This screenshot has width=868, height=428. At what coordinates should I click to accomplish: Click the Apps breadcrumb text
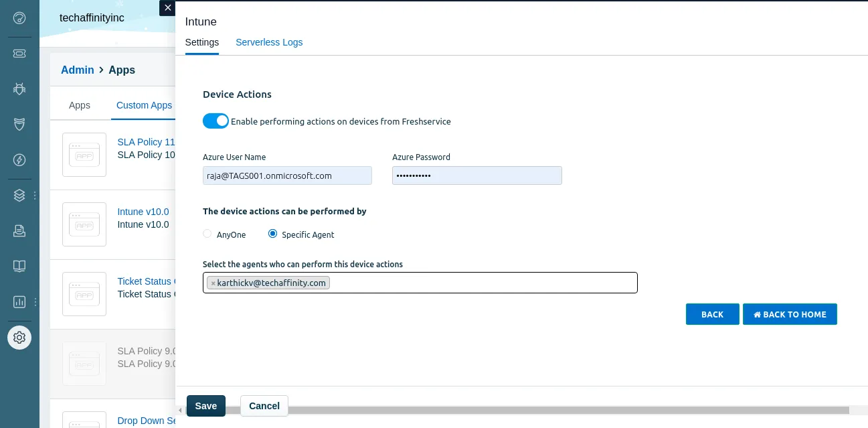(x=122, y=70)
